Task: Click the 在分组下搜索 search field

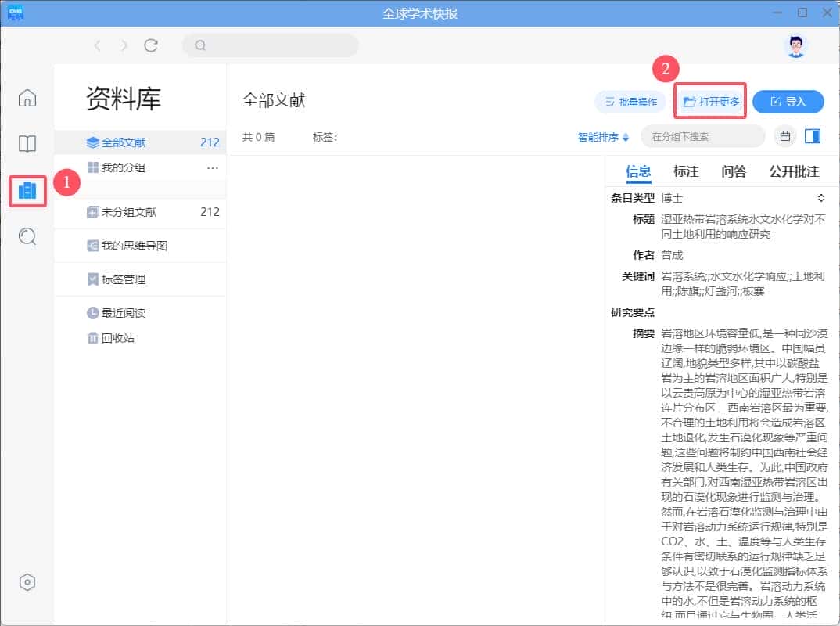Action: click(702, 136)
